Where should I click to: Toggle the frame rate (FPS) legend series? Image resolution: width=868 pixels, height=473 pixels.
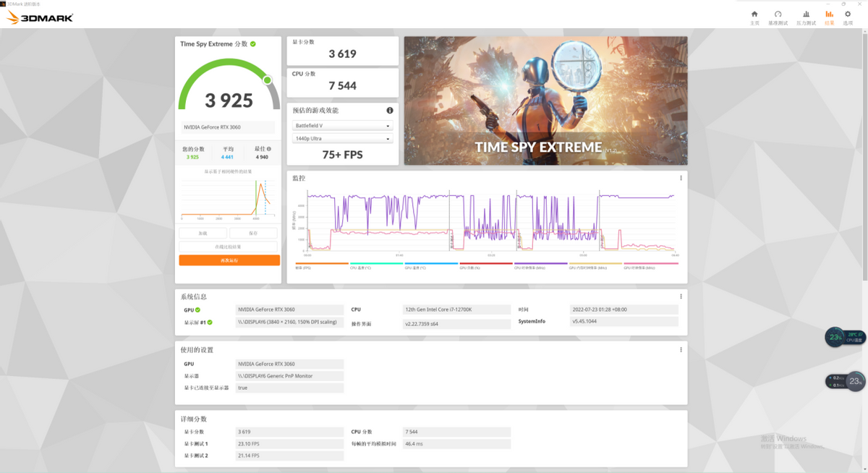[322, 265]
